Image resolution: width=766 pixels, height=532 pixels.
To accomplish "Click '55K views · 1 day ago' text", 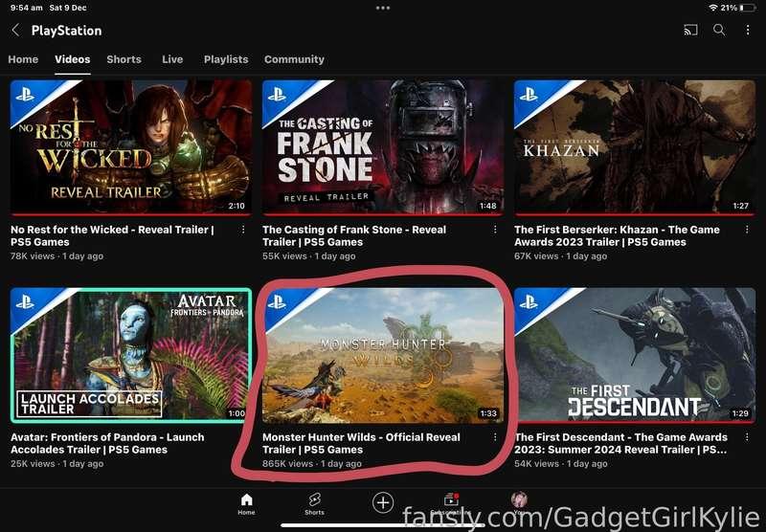I will coord(308,255).
